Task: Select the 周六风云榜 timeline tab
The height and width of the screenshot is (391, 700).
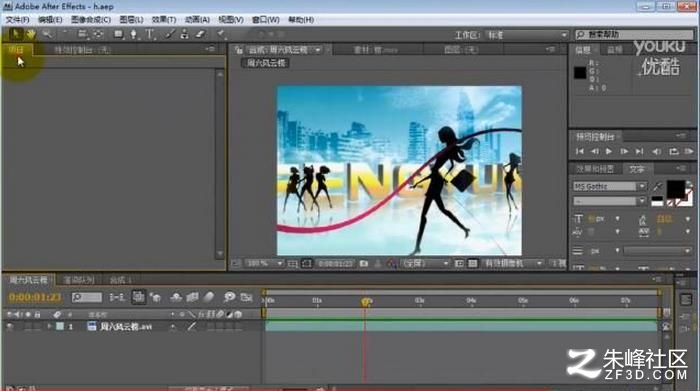Action: 29,280
